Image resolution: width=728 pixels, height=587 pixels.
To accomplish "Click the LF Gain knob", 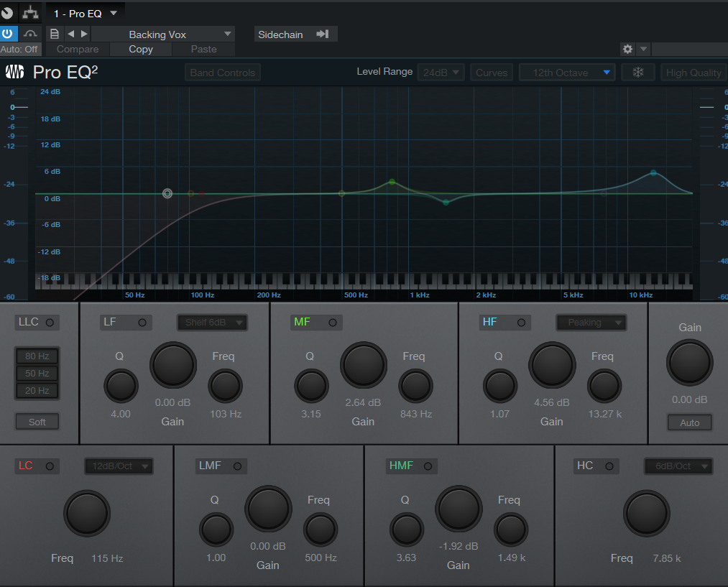I will (172, 365).
